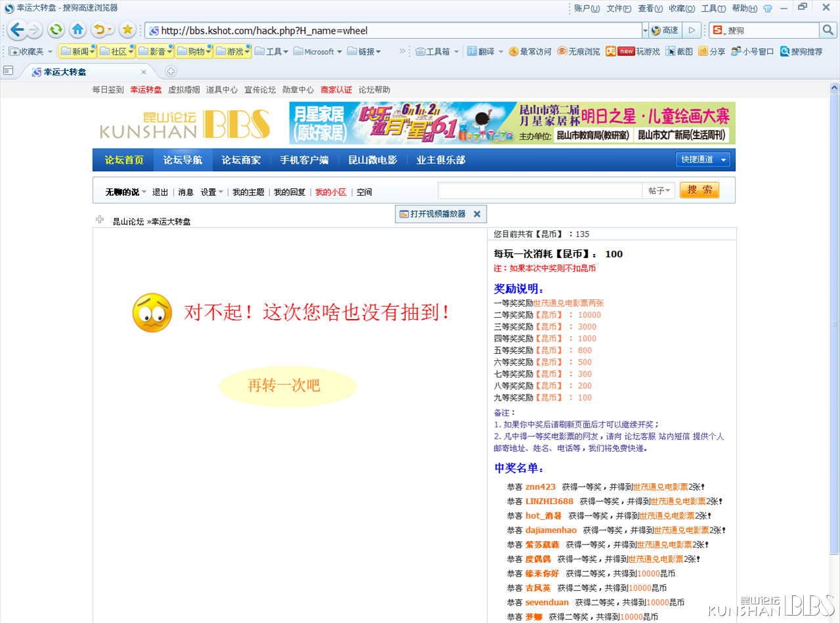Viewport: 840px width, 623px height.
Task: Open the 收藏 menu
Action: pyautogui.click(x=682, y=9)
